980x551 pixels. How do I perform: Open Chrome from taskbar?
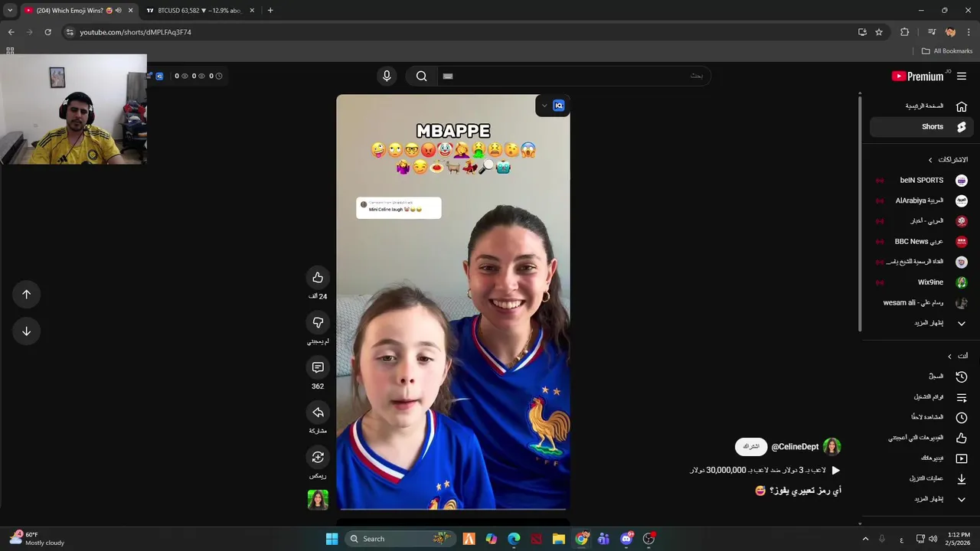tap(581, 539)
